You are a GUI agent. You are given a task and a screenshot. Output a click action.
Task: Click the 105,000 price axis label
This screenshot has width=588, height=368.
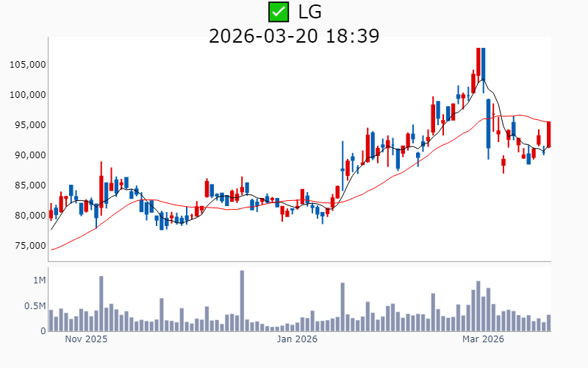pos(28,65)
